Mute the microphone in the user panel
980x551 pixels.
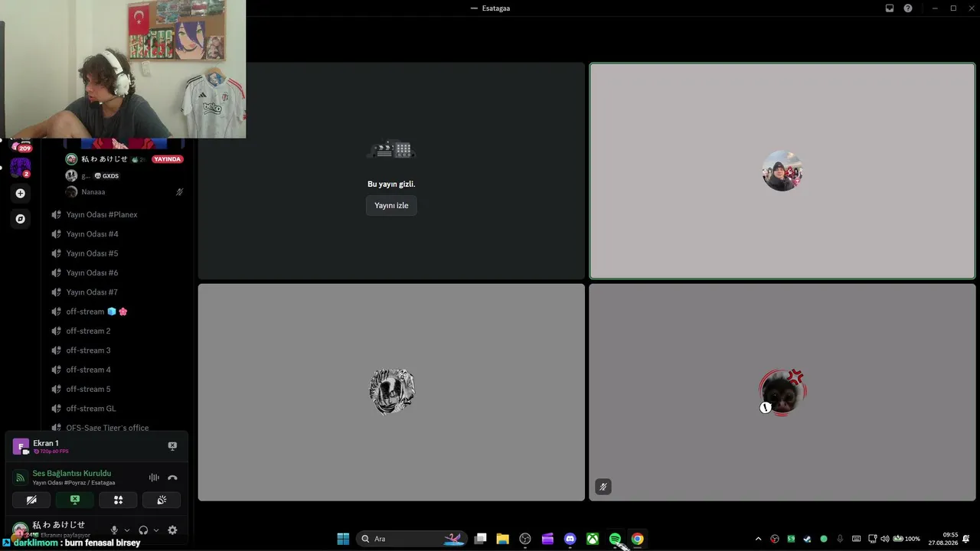[x=114, y=530]
